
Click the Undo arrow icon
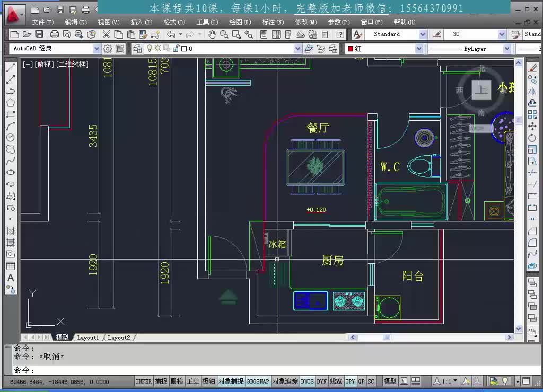pyautogui.click(x=171, y=34)
